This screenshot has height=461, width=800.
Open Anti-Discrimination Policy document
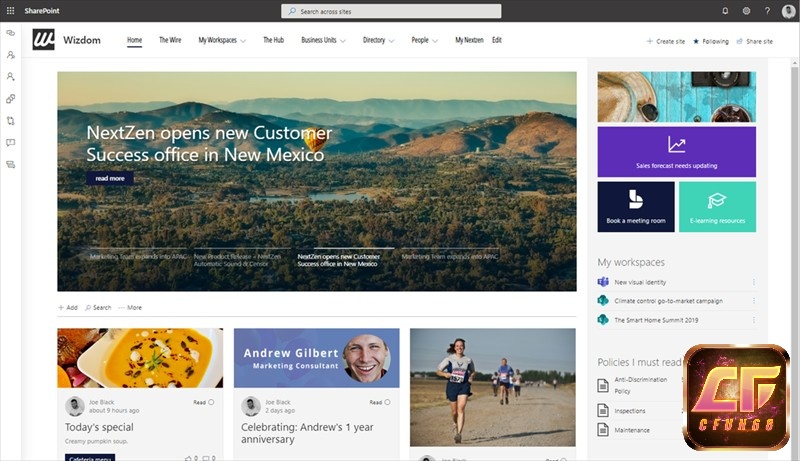[640, 385]
